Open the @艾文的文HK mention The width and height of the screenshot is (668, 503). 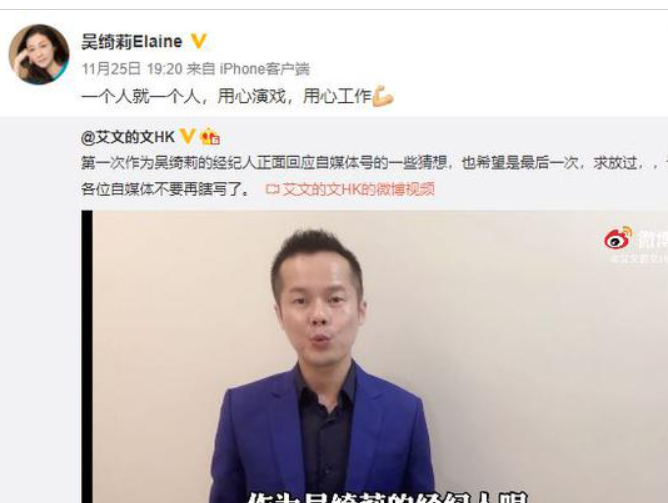[x=128, y=137]
